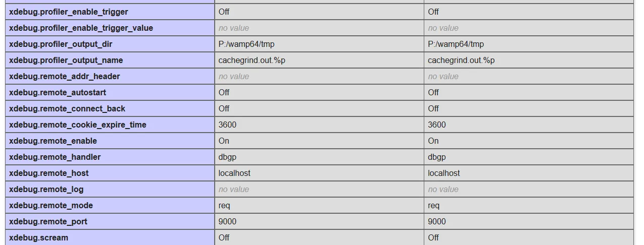Click master value cachegrind.out.%p
The image size is (644, 245).
pyautogui.click(x=461, y=60)
